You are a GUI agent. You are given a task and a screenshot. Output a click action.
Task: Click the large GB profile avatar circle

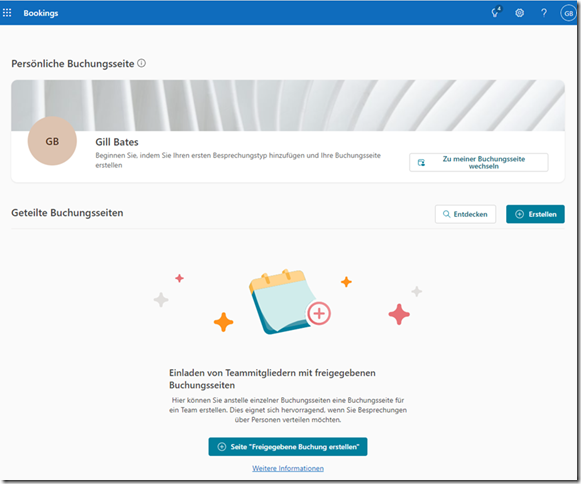(x=52, y=141)
